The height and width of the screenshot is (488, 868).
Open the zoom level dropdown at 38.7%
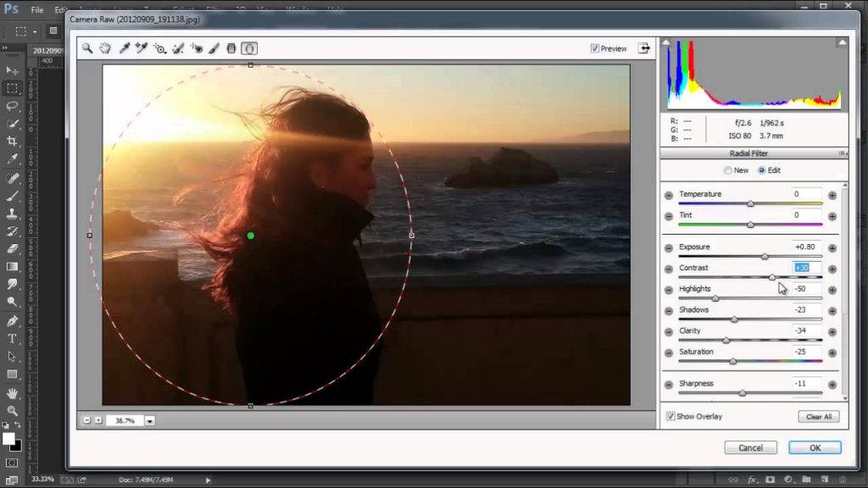(150, 420)
